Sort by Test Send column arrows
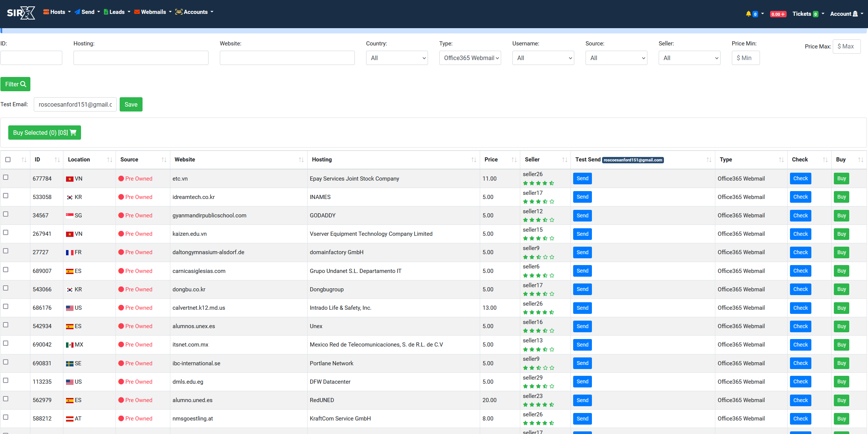The width and height of the screenshot is (868, 434). 709,160
